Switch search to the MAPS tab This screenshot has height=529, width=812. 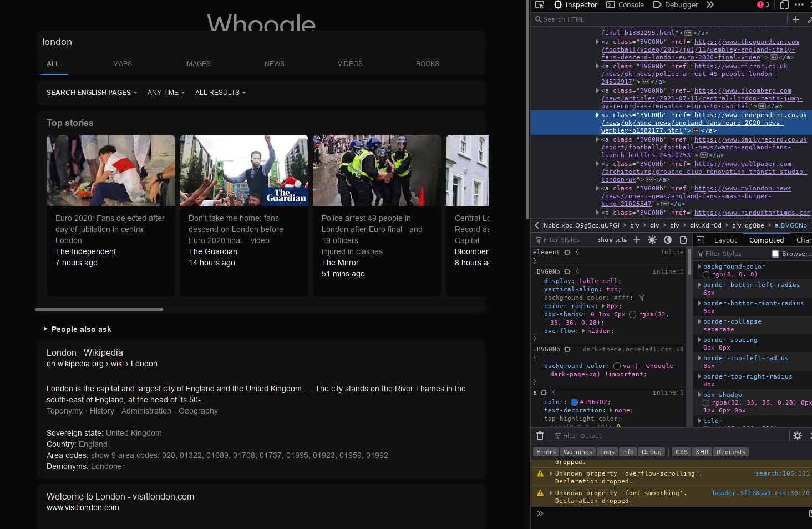123,64
